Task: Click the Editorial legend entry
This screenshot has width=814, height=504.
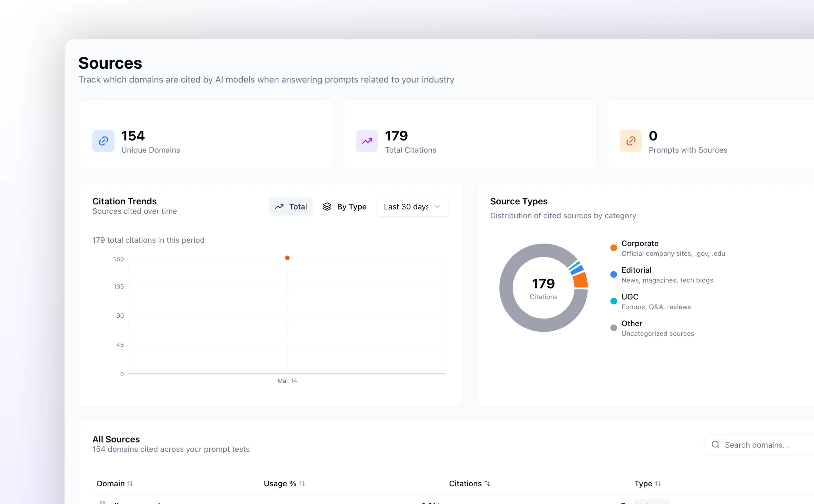Action: (x=636, y=270)
